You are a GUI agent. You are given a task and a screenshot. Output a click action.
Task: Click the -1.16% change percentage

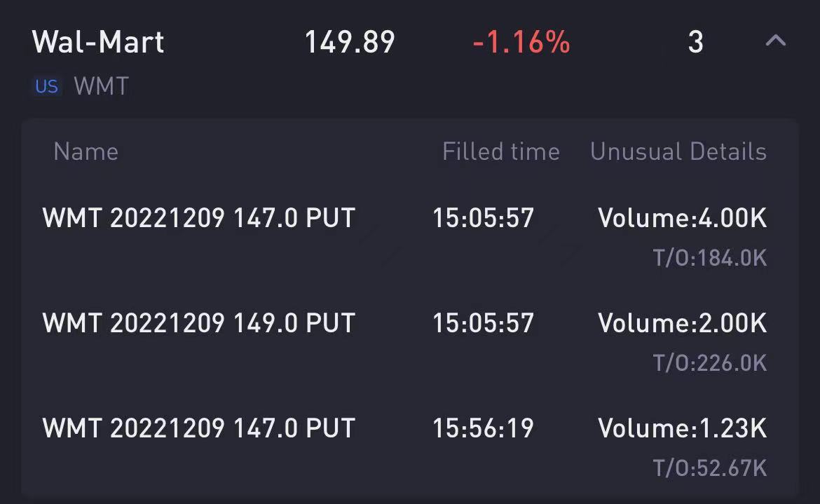pyautogui.click(x=521, y=42)
